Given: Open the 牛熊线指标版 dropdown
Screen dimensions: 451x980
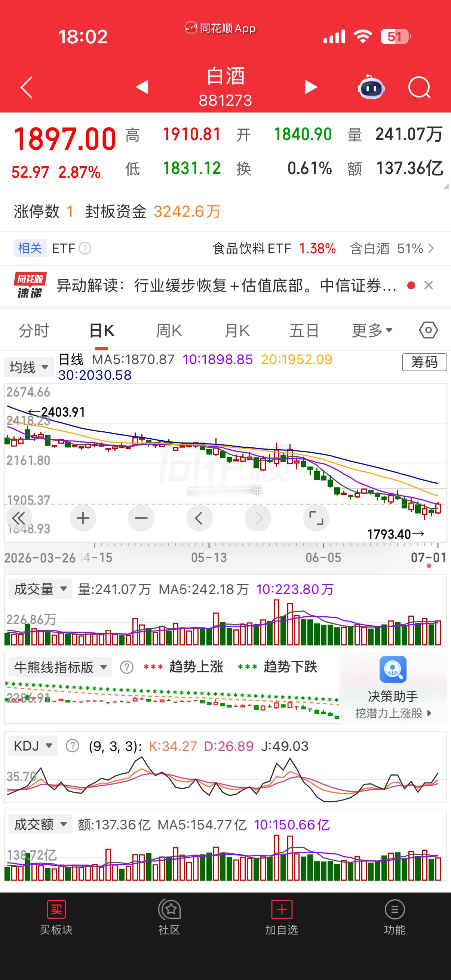Looking at the screenshot, I should point(60,667).
